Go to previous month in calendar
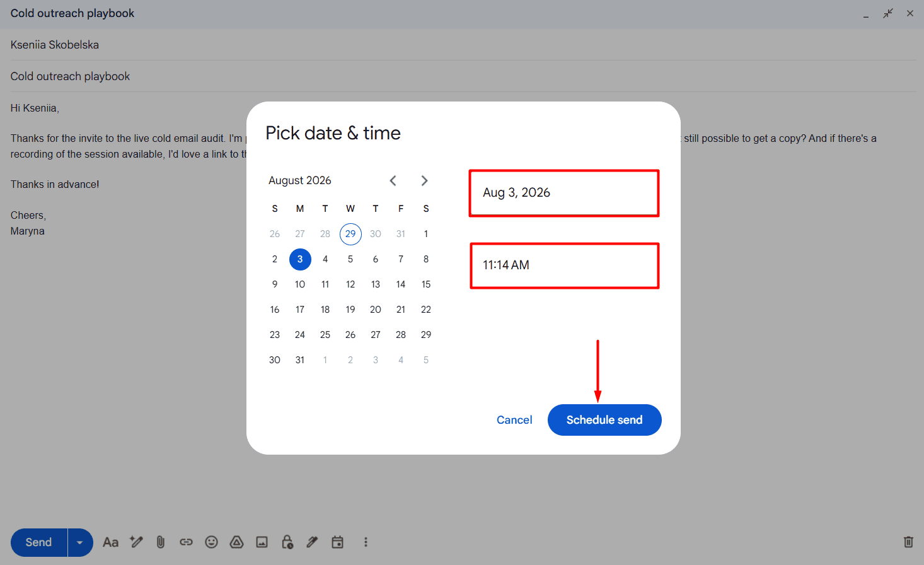The image size is (924, 565). click(x=393, y=181)
